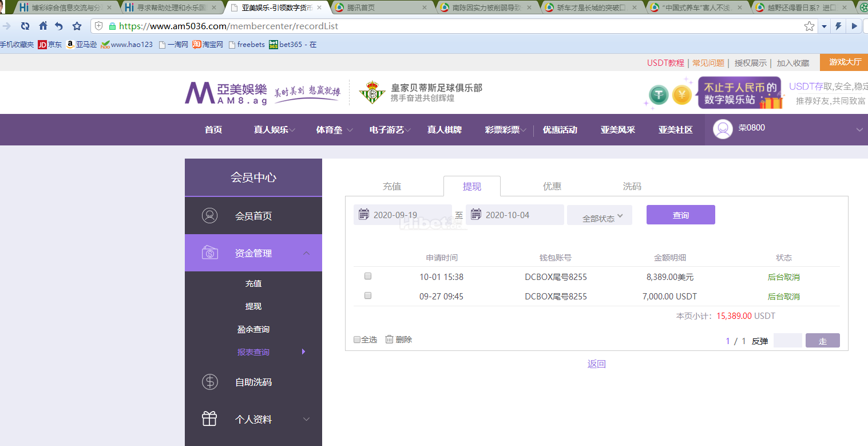This screenshot has width=868, height=446.
Task: Click the 个人资料 gift icon in sidebar
Action: click(x=209, y=419)
